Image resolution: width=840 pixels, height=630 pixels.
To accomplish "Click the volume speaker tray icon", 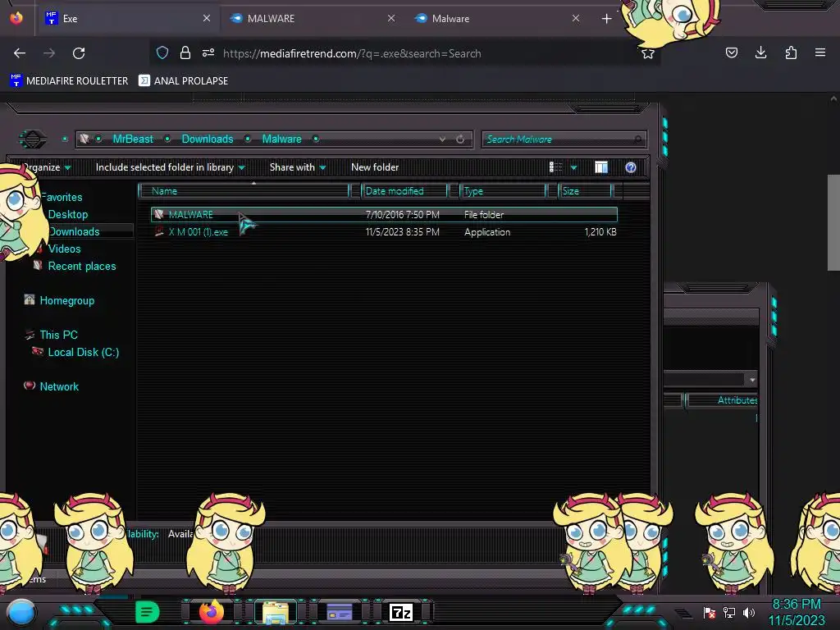I will tap(749, 612).
